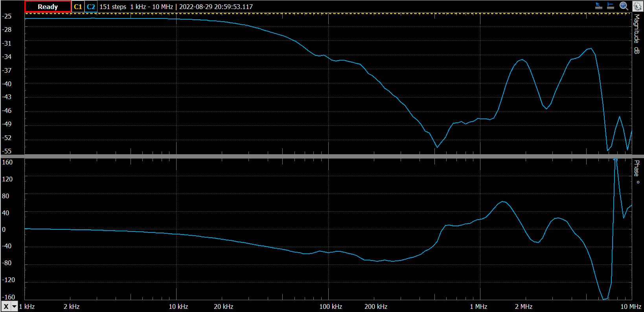
Task: Click the 100 kHz frequency axis label
Action: pos(331,306)
